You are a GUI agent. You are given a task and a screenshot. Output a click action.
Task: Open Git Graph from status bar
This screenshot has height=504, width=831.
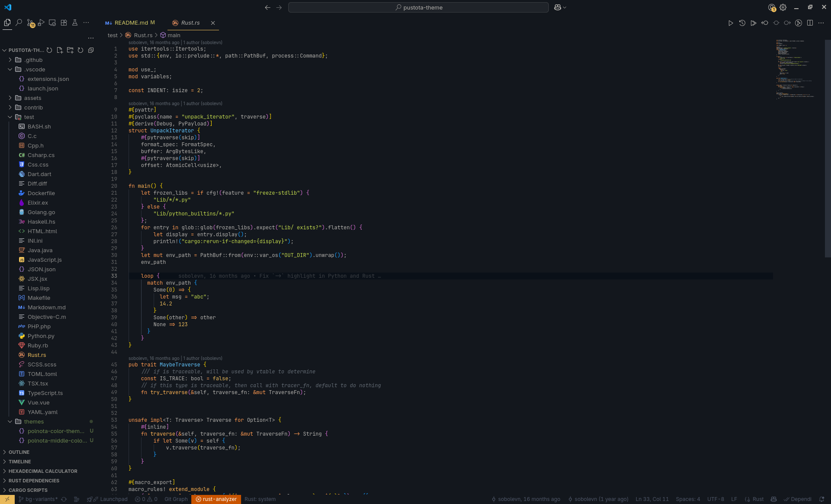[x=176, y=499]
